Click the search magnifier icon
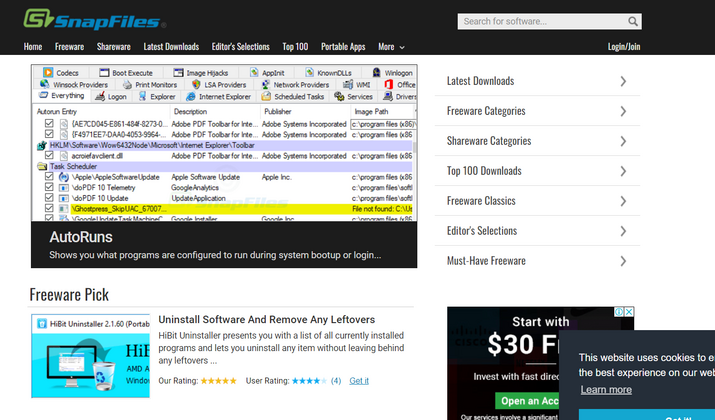Screen dimensions: 715x420 click(x=630, y=21)
